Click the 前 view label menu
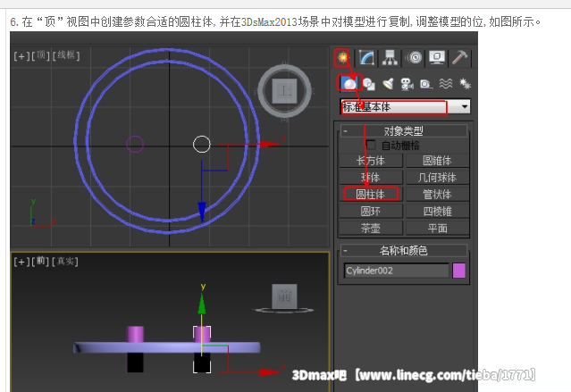The width and height of the screenshot is (571, 392). point(40,261)
